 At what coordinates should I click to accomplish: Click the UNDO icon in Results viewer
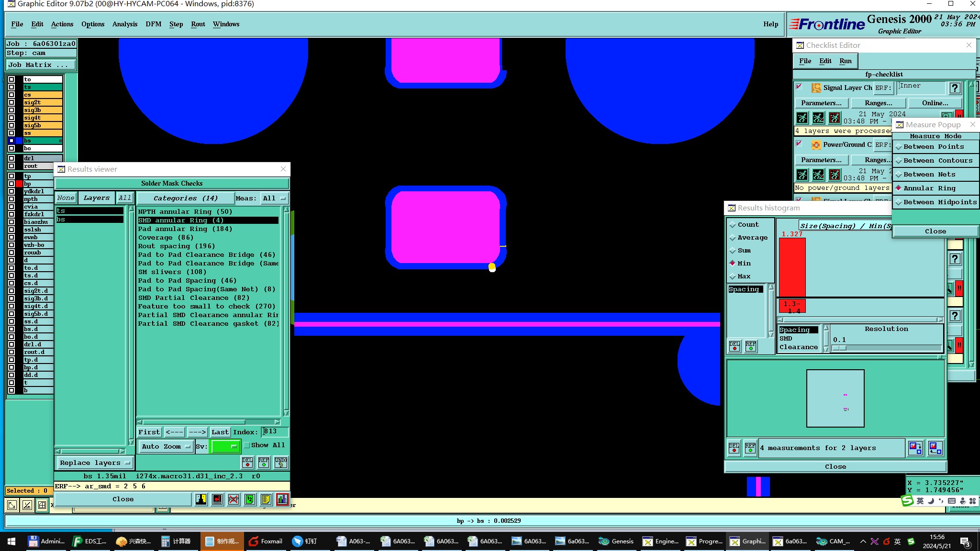[280, 462]
